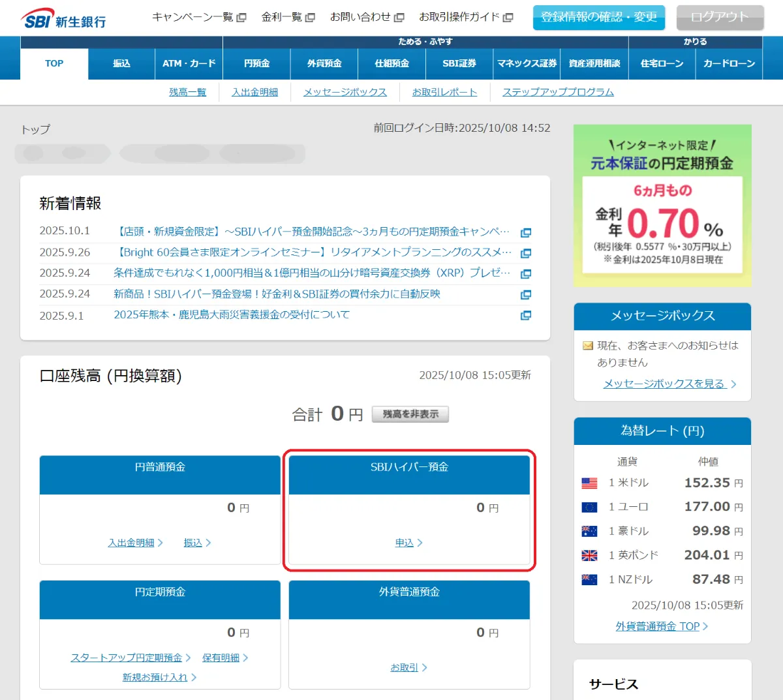Click chevron next to 外貨普通預金 TOP
This screenshot has height=700, width=783.
tap(705, 626)
